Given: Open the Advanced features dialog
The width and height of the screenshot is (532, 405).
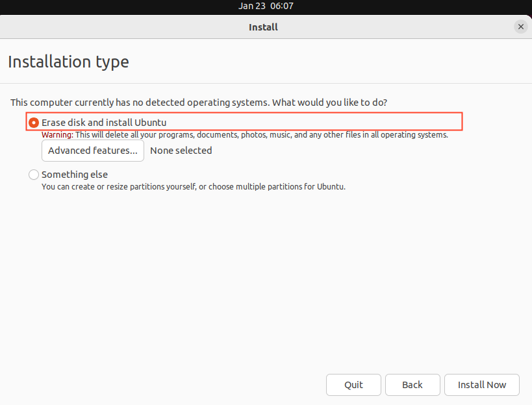Looking at the screenshot, I should click(x=93, y=151).
